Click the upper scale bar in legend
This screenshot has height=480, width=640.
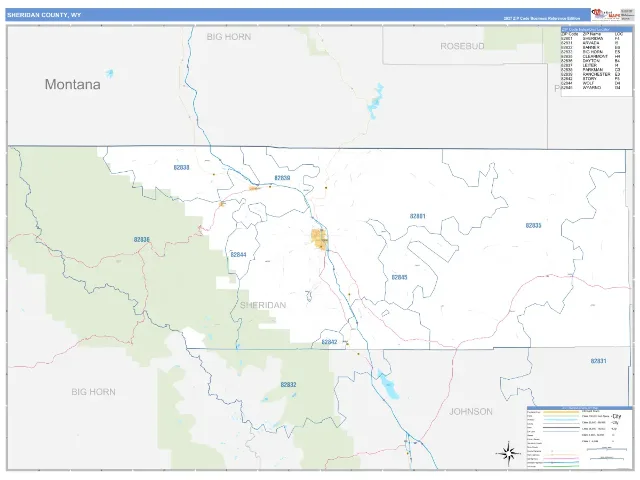(x=607, y=449)
